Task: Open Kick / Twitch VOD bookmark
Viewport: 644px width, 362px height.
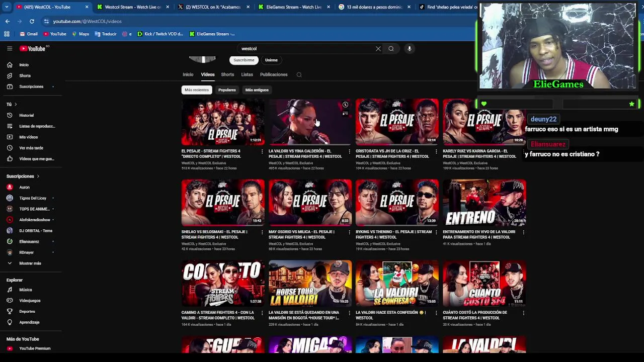Action: 159,34
